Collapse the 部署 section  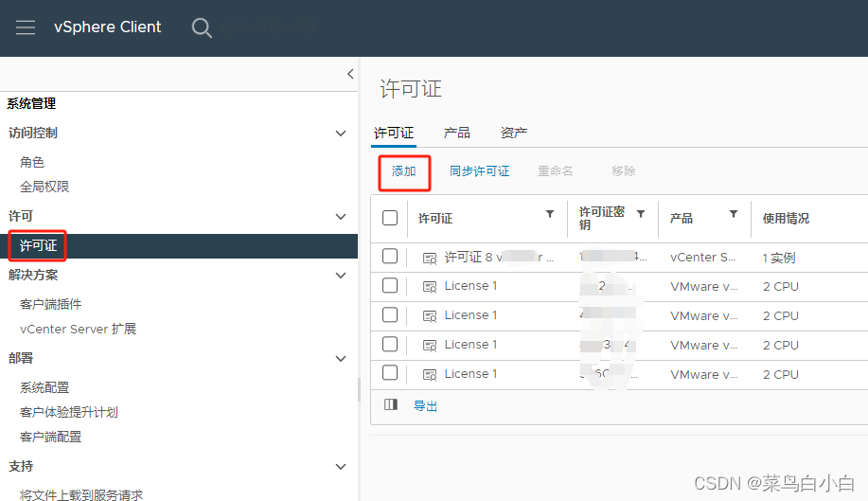pos(341,358)
